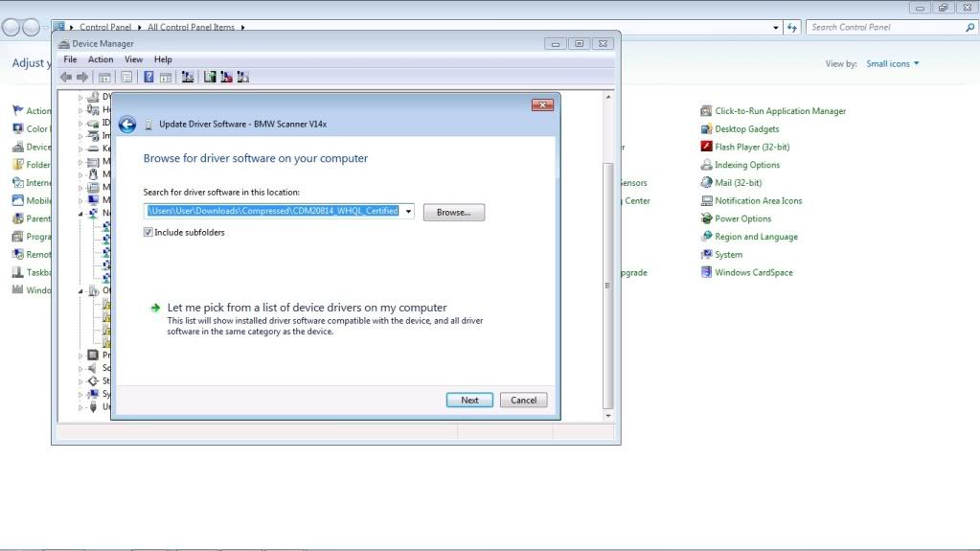Toggle the Include subfolders checkbox

(x=148, y=232)
